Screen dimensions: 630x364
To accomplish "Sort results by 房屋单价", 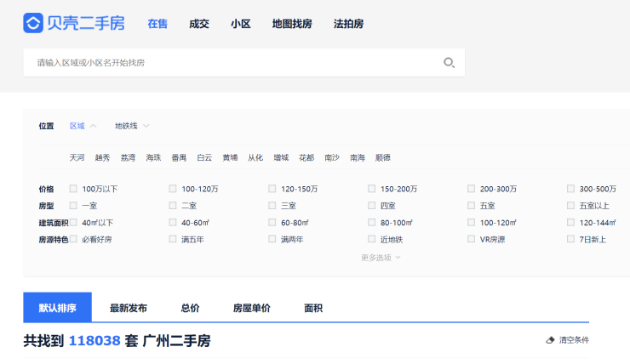I will tap(251, 308).
